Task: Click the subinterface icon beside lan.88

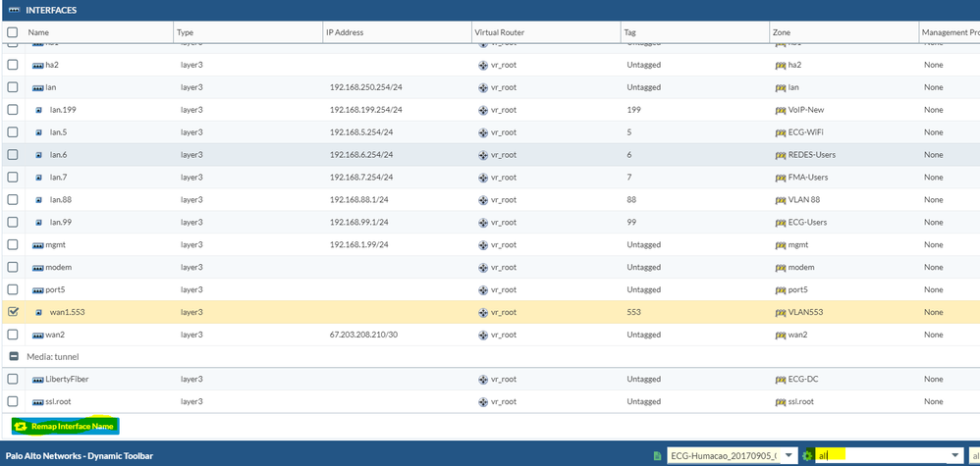Action: [38, 200]
